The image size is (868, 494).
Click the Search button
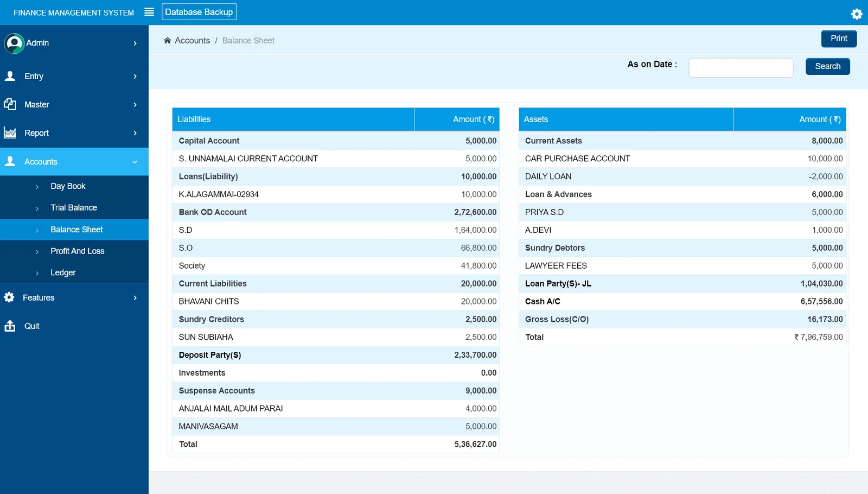(828, 66)
